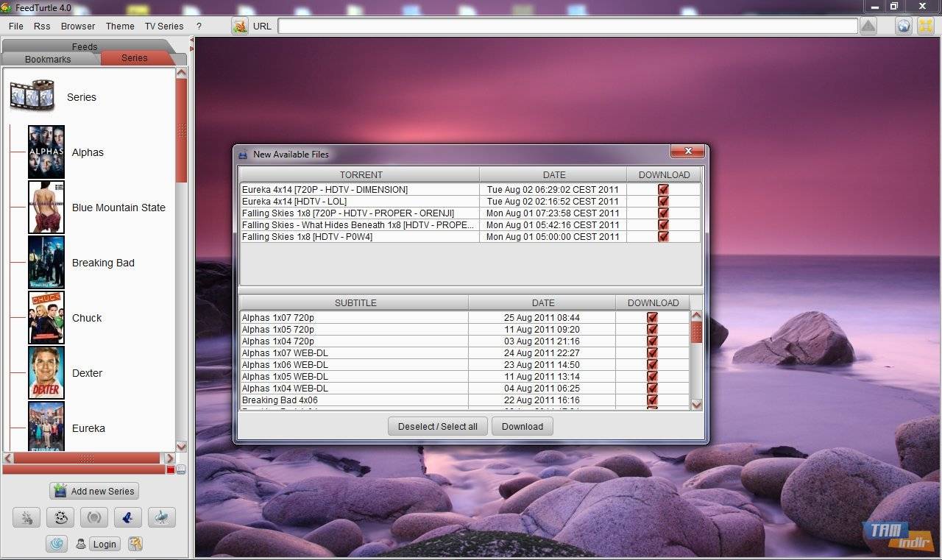The width and height of the screenshot is (942, 560).
Task: Click the yellow fullscreen icon at top right
Action: [x=924, y=26]
